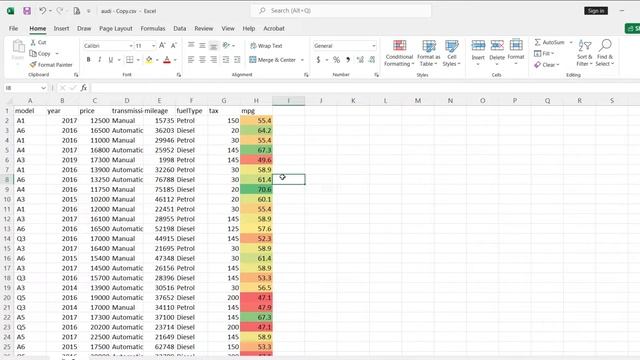The height and width of the screenshot is (360, 640).
Task: Switch to the Insert tab
Action: [61, 29]
